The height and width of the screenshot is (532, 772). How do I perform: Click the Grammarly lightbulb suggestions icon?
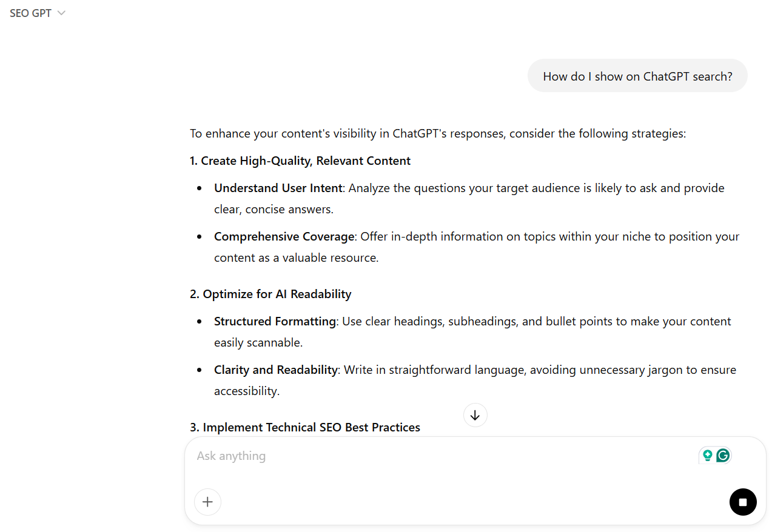click(x=707, y=456)
